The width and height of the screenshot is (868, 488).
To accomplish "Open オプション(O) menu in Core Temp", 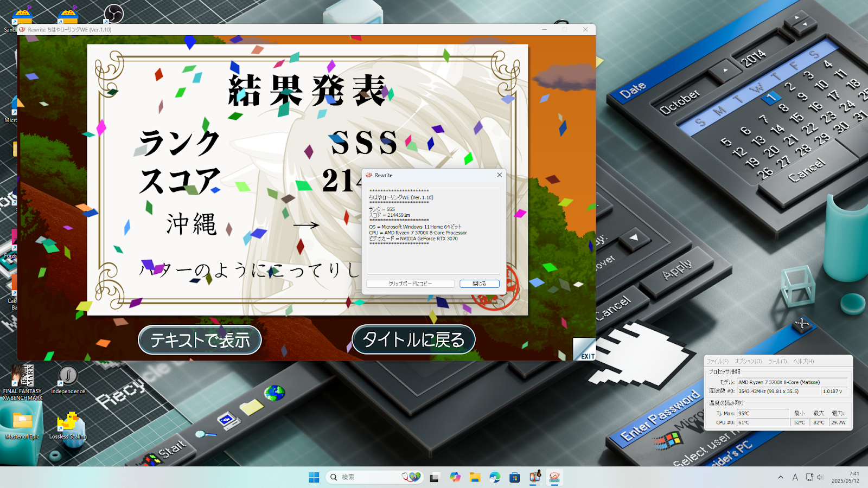I will [x=748, y=361].
